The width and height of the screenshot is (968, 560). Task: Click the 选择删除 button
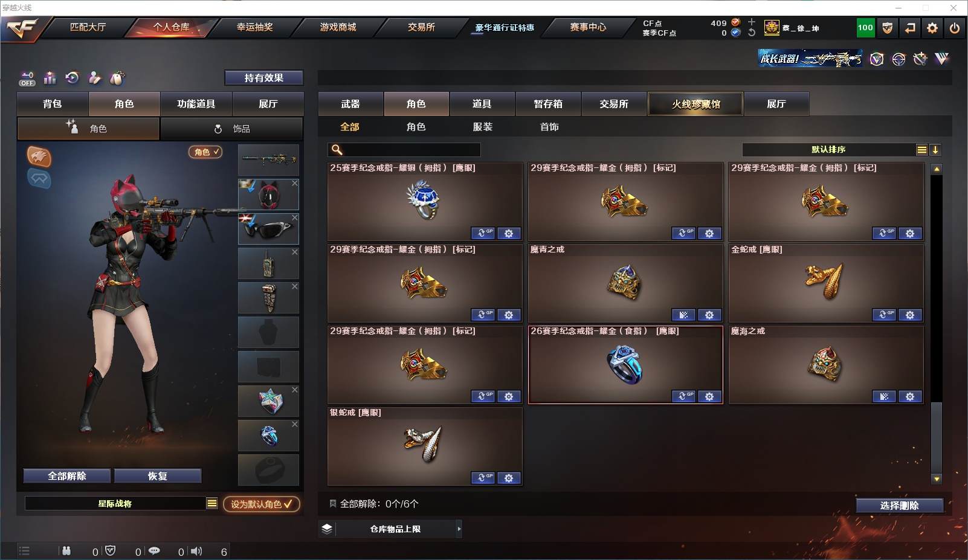(x=899, y=506)
